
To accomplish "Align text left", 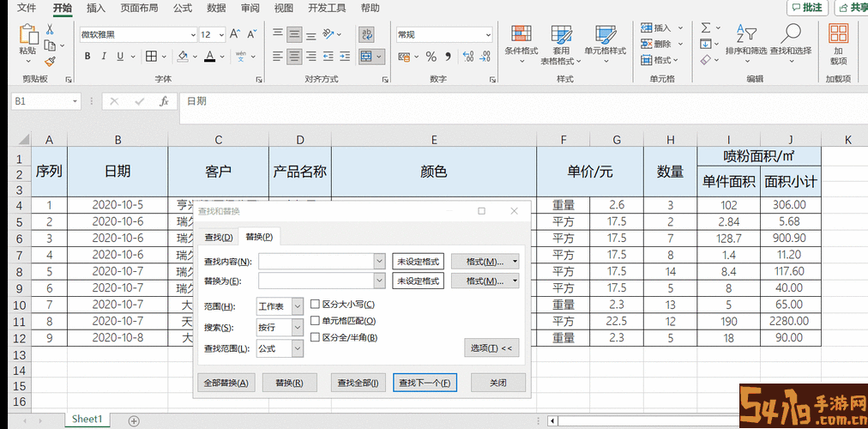I will coord(278,56).
